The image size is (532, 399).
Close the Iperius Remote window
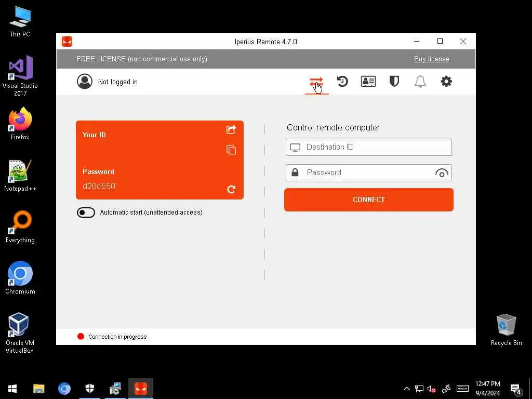463,42
